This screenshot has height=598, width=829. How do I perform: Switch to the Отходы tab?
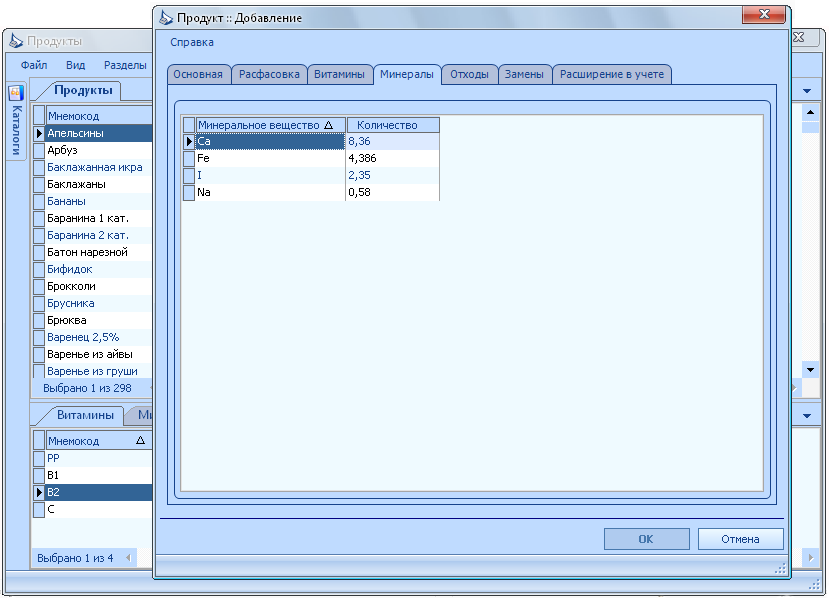click(469, 75)
